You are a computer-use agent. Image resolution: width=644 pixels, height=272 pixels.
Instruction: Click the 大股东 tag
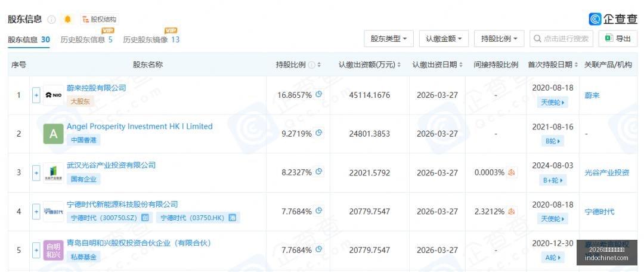click(x=80, y=101)
